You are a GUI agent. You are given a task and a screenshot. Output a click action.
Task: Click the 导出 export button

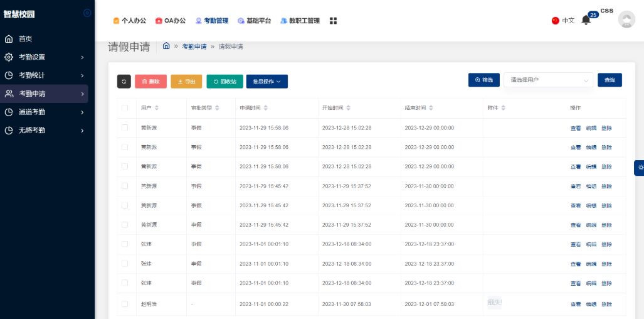186,82
